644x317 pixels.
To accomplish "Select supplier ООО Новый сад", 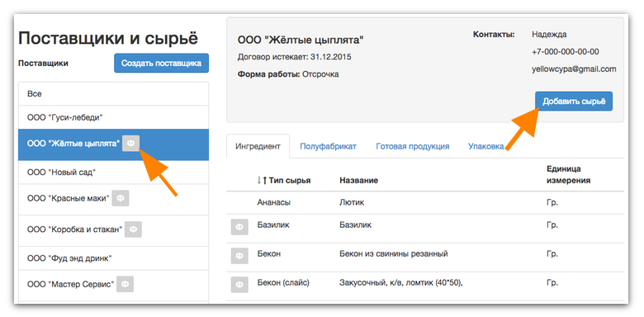I will [113, 172].
